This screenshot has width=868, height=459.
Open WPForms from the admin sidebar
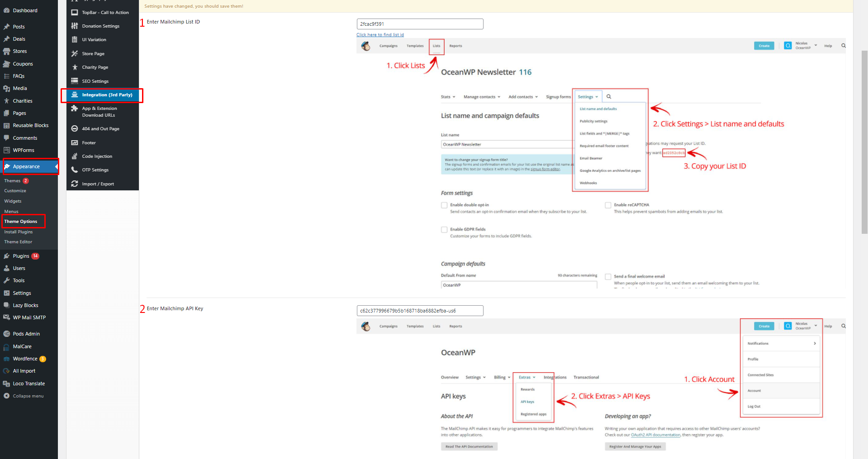[x=23, y=150]
